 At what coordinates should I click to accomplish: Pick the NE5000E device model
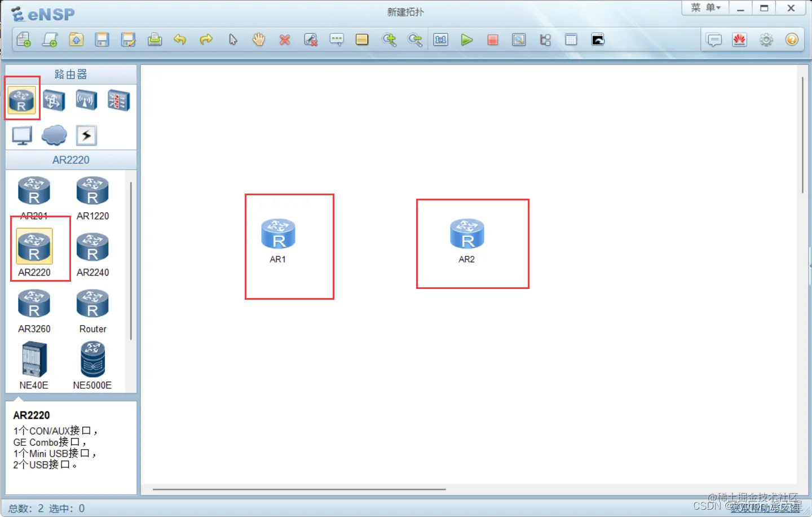[x=92, y=366]
